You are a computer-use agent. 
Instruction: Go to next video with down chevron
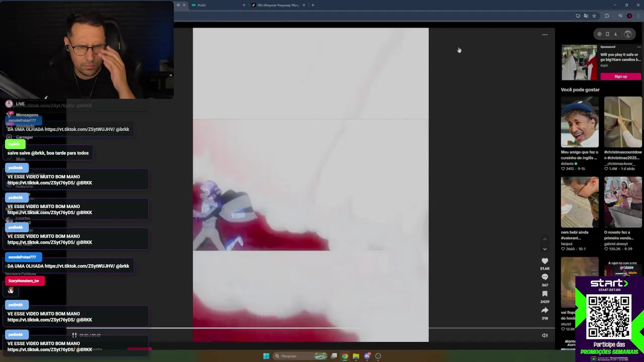click(x=544, y=249)
